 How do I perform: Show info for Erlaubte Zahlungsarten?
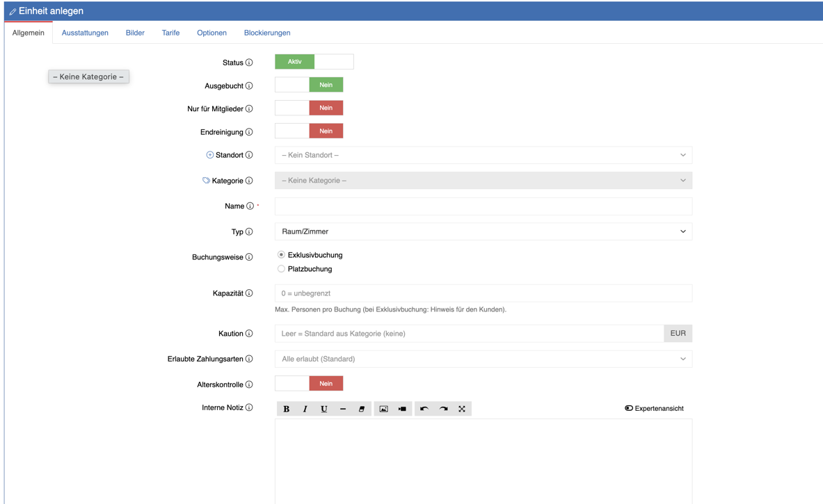[249, 359]
